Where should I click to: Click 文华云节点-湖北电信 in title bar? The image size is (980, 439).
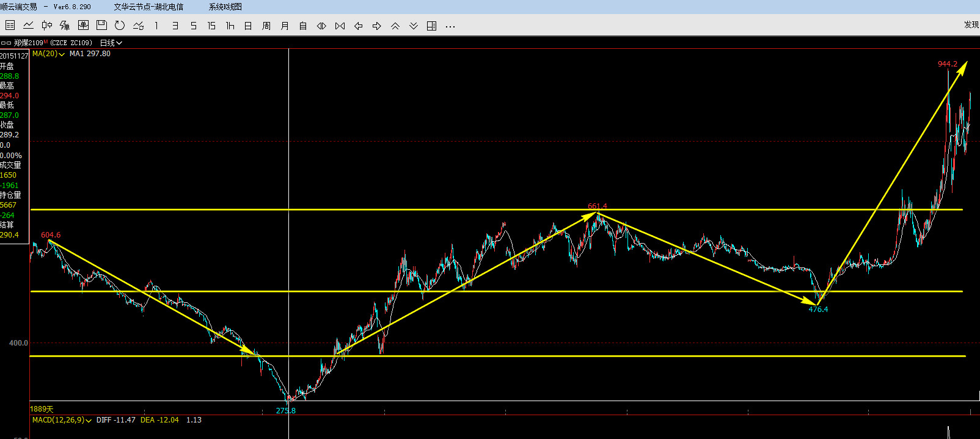(148, 7)
